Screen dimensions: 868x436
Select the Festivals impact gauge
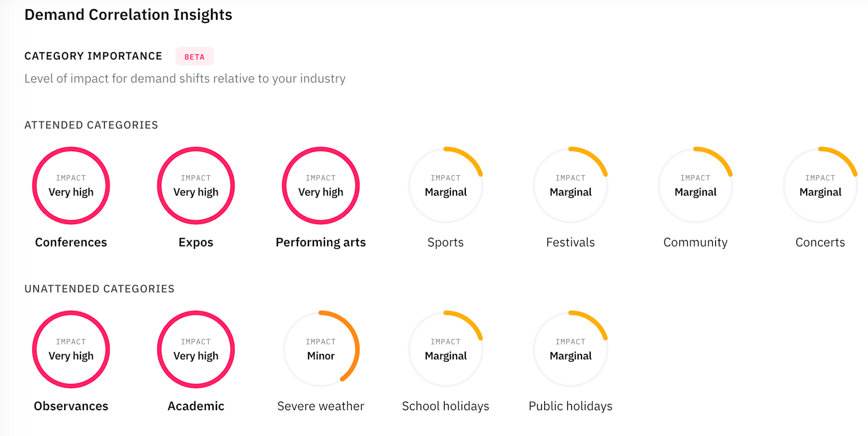point(570,186)
